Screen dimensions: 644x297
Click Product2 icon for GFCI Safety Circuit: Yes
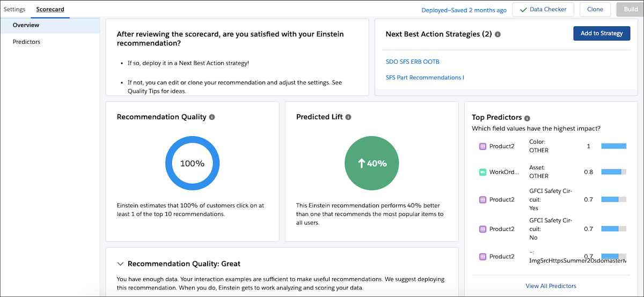482,199
